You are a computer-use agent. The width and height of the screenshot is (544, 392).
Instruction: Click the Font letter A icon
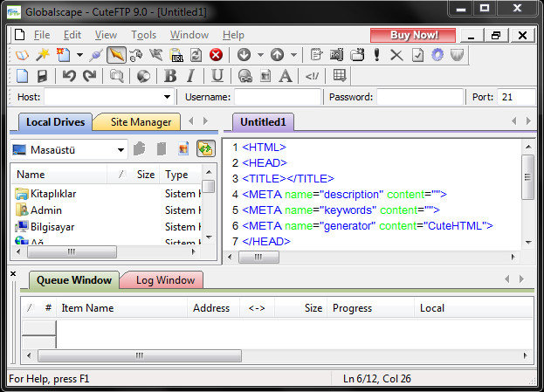pos(286,76)
